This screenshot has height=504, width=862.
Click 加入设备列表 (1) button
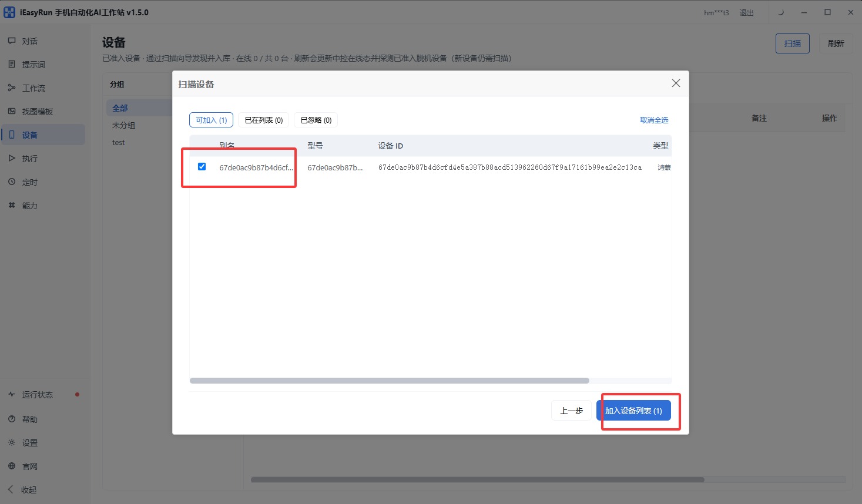(x=633, y=411)
